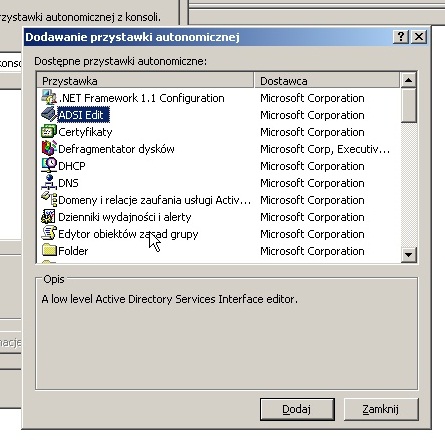Sort by the Przystawka column header

point(145,81)
